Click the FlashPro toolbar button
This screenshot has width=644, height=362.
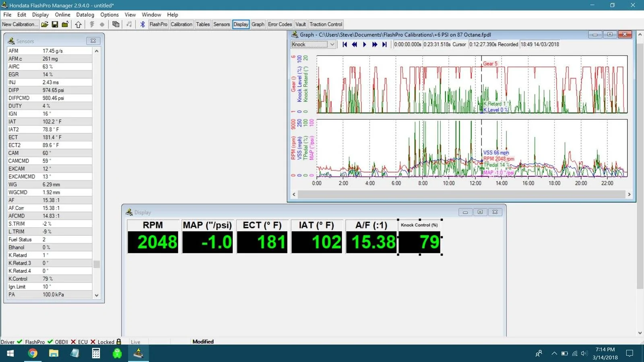click(158, 25)
